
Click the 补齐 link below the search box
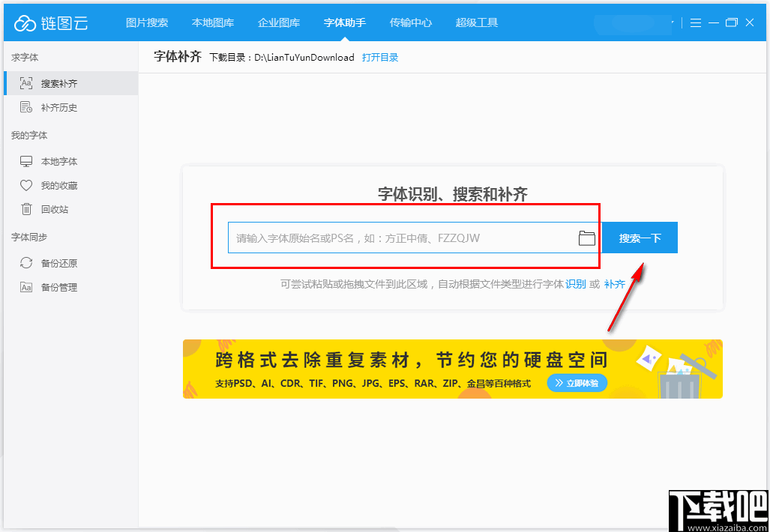(614, 284)
